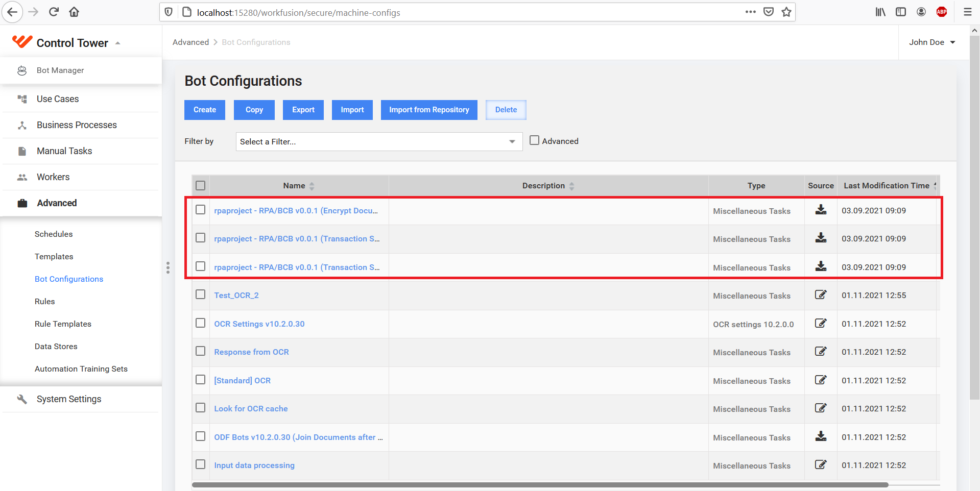
Task: Click the edit source icon for Input data processing
Action: tap(821, 464)
